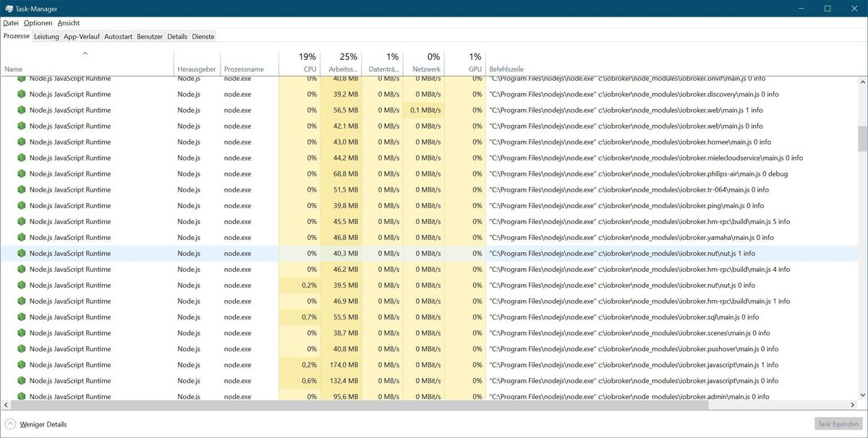Click the Node.js icon of hm-rpc main.js 5 info
This screenshot has height=438, width=868.
click(22, 221)
